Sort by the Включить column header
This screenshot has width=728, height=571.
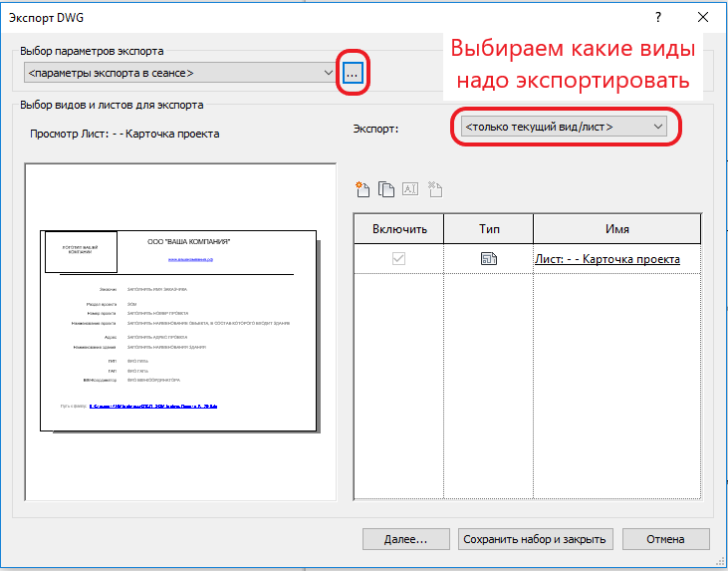[398, 229]
